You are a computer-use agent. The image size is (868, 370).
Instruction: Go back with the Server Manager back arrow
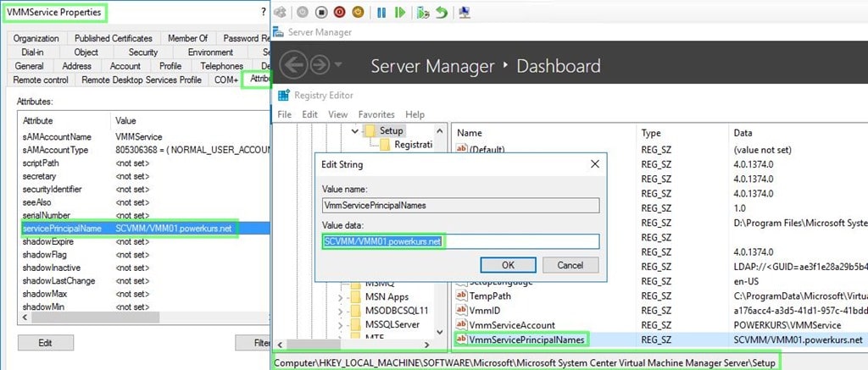pyautogui.click(x=292, y=65)
